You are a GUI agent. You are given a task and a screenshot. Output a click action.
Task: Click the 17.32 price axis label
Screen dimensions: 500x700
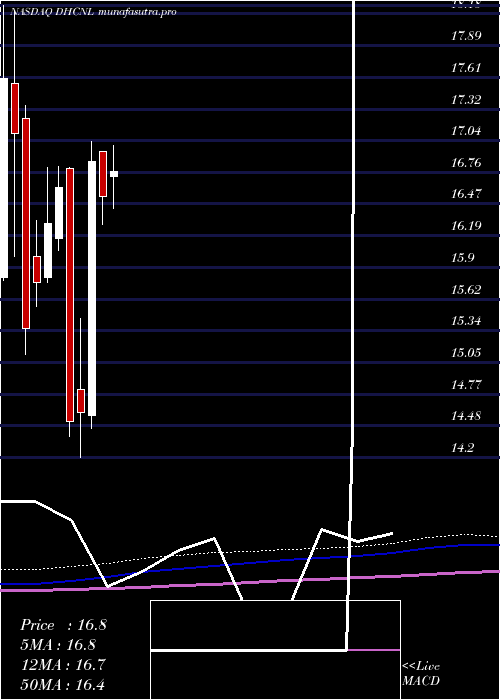pos(466,100)
